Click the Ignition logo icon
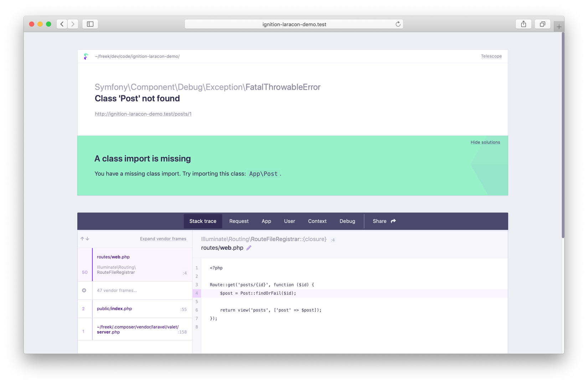Viewport: 588px width, 385px height. pos(86,56)
